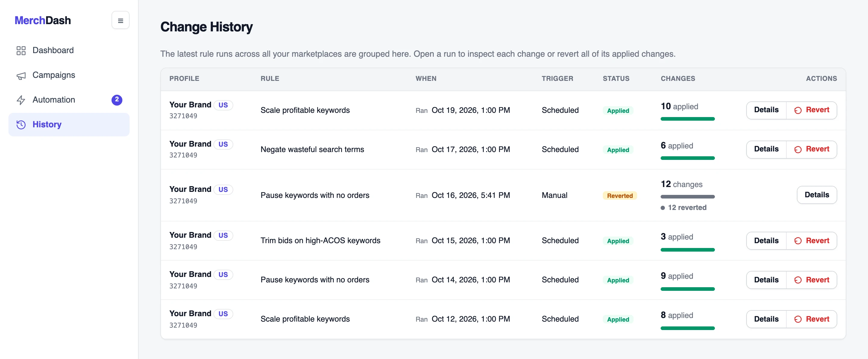Collapse sidebar with the hamburger menu icon
This screenshot has width=868, height=359.
tap(120, 20)
